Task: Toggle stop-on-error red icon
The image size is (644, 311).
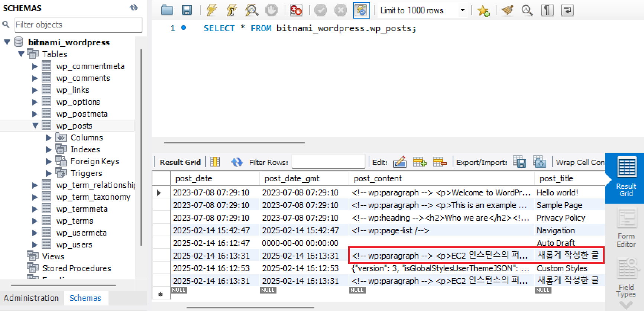Action: (x=296, y=10)
